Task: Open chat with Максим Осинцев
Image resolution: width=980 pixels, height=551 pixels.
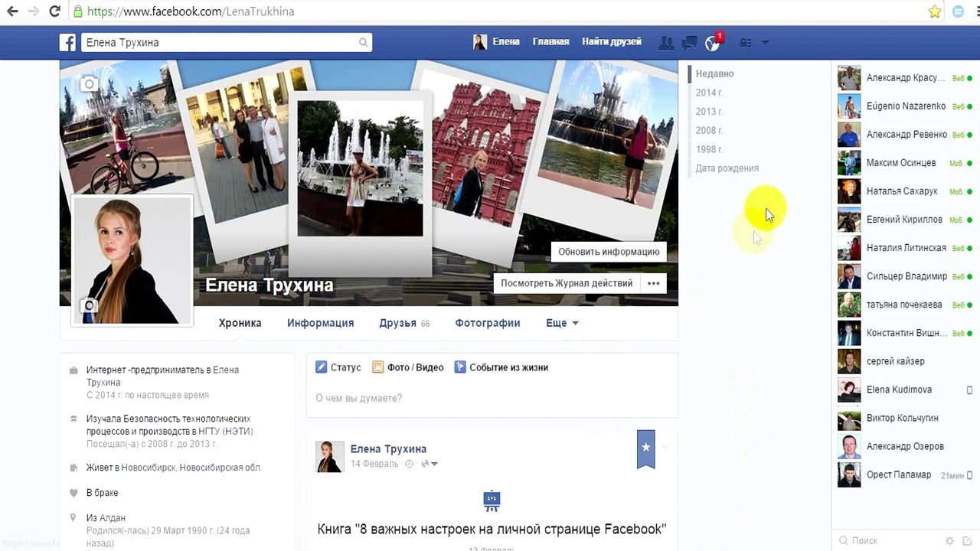Action: (x=905, y=163)
